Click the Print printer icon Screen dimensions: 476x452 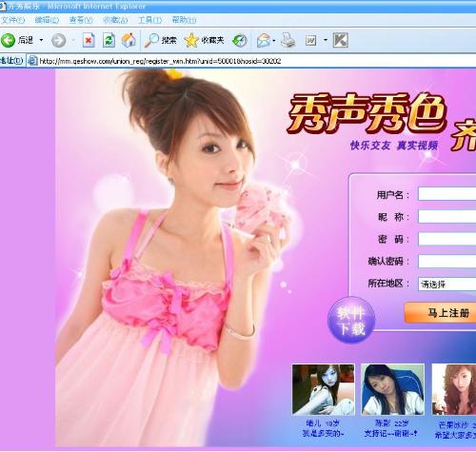coord(288,40)
